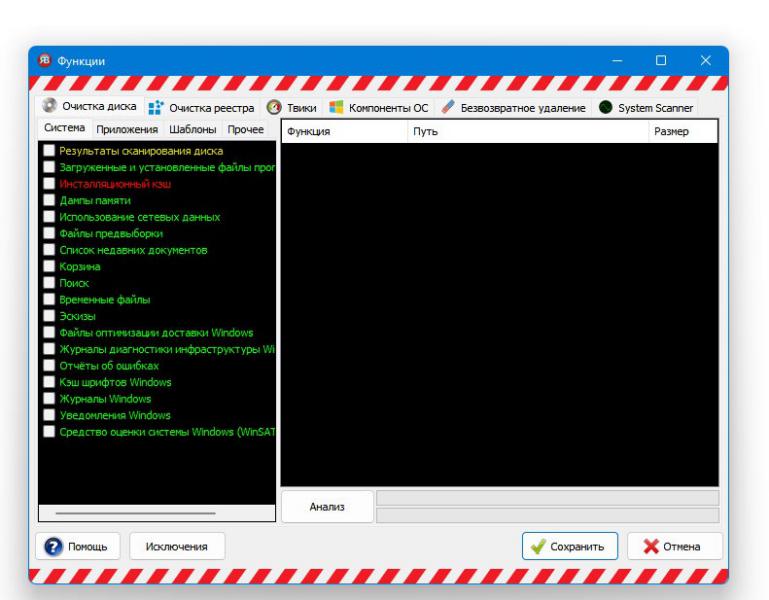Viewport: 769px width, 600px height.
Task: Save settings with the Сохранить button
Action: click(570, 546)
